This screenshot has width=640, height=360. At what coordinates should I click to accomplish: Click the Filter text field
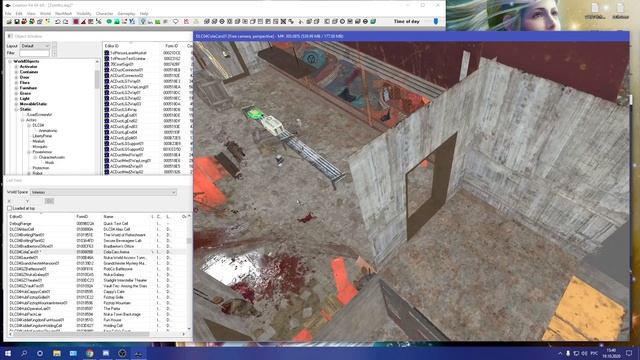34,53
